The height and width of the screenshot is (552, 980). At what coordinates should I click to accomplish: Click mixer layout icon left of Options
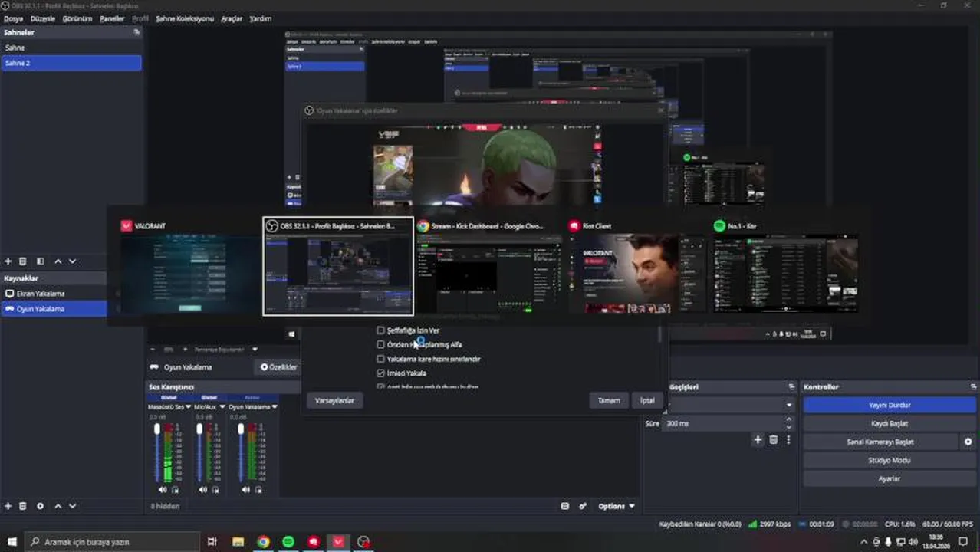coord(565,506)
